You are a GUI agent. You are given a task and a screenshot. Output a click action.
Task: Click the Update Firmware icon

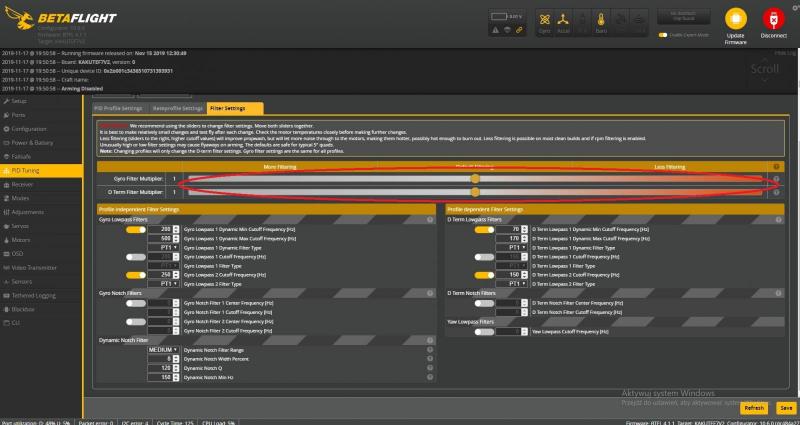[734, 20]
